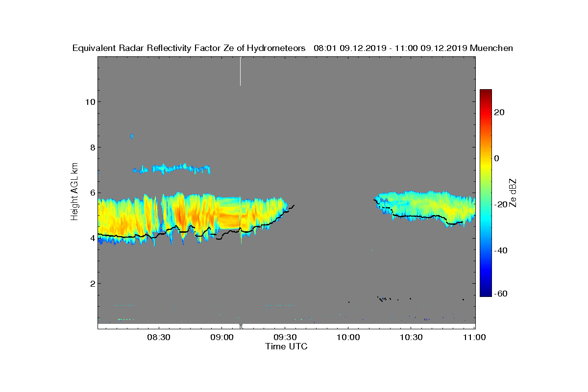Click the height tick label 10
This screenshot has height=392, width=588.
[89, 101]
